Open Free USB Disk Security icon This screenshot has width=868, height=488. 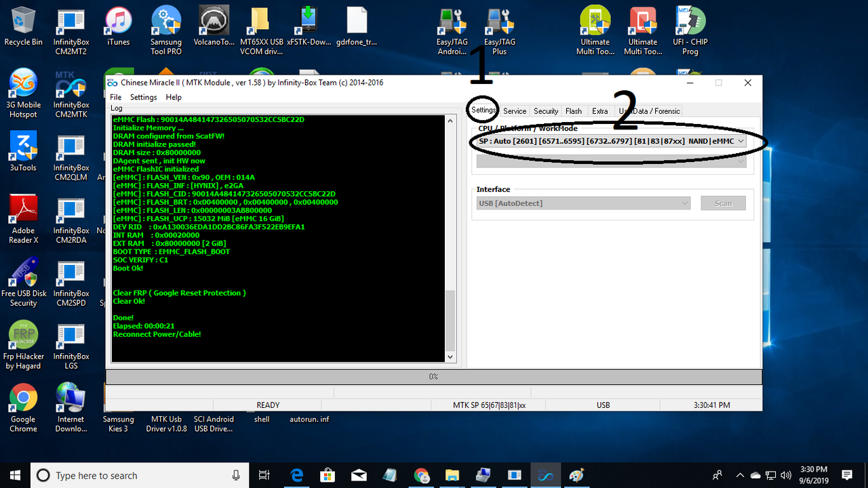pyautogui.click(x=23, y=282)
